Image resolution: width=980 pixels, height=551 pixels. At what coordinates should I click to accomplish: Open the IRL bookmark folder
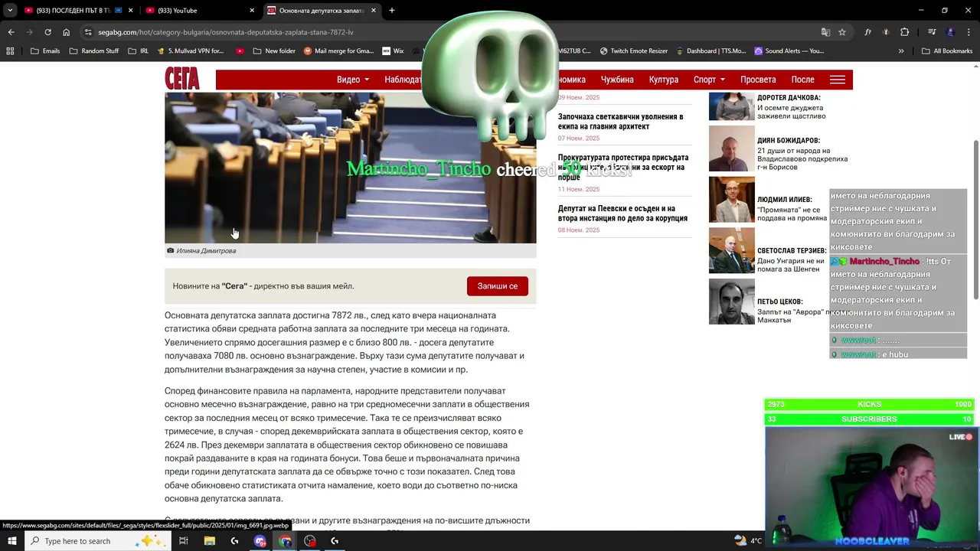pos(139,51)
